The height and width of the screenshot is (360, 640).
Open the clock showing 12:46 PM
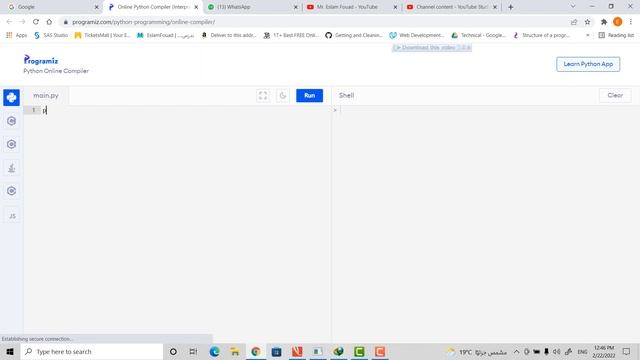(x=604, y=351)
